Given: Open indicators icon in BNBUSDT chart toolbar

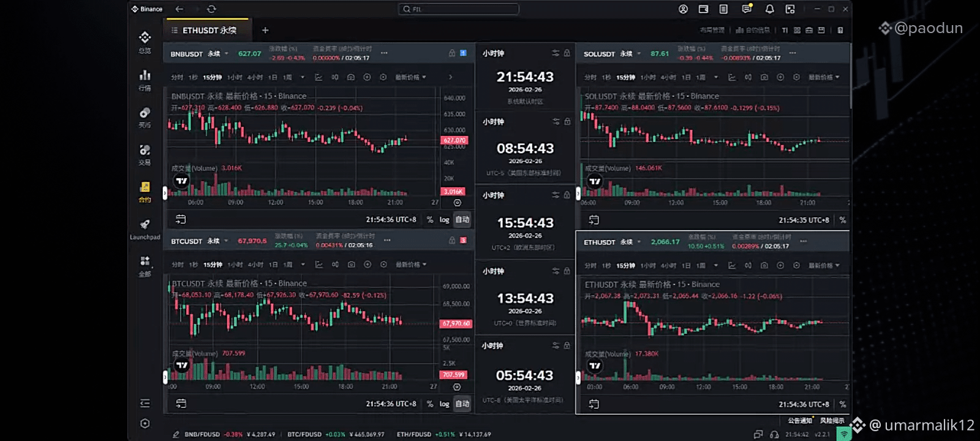Looking at the screenshot, I should tap(318, 77).
